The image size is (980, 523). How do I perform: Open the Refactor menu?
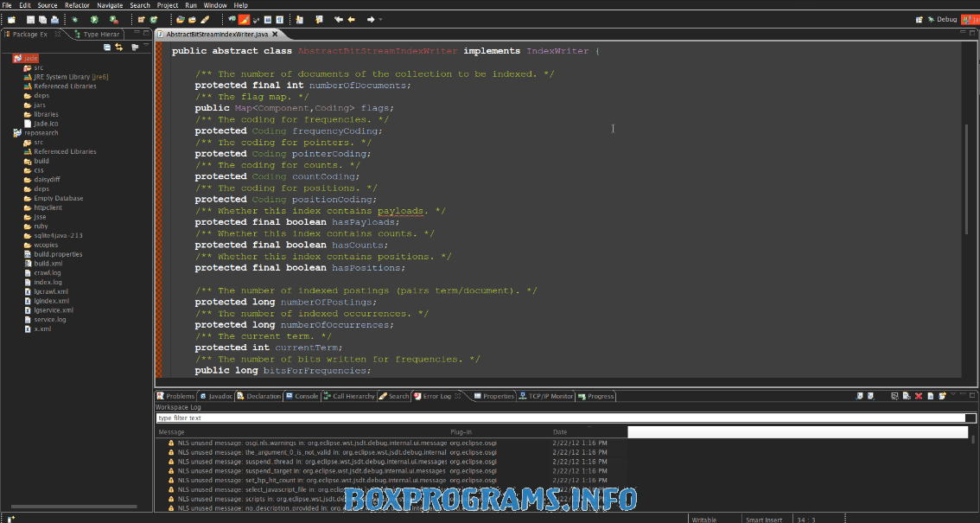[77, 5]
